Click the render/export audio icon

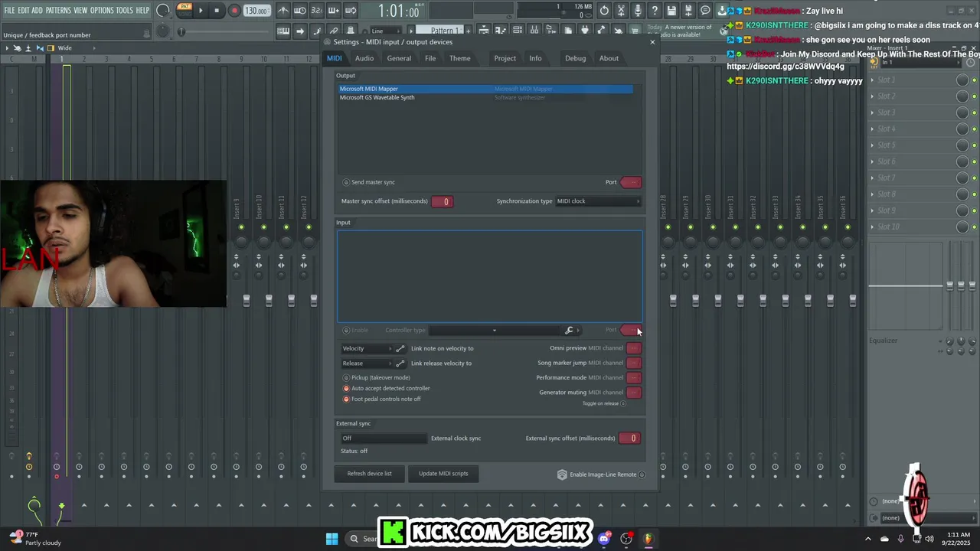pyautogui.click(x=688, y=11)
